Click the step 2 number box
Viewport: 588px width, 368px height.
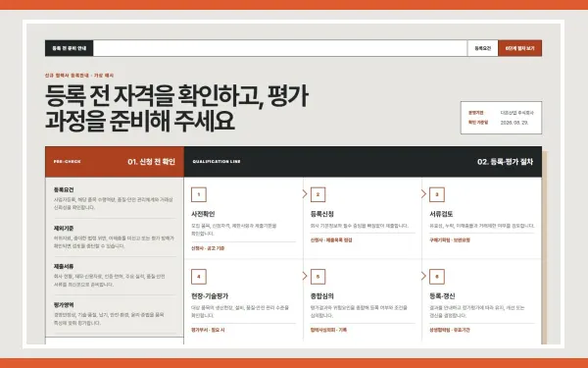click(x=318, y=194)
